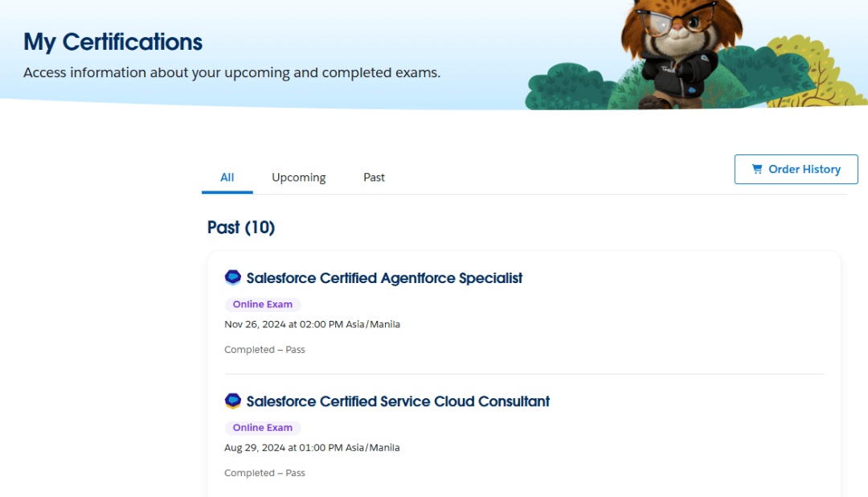Click the 'My Certifications' page title
Screen dimensions: 868x497
[x=113, y=42]
